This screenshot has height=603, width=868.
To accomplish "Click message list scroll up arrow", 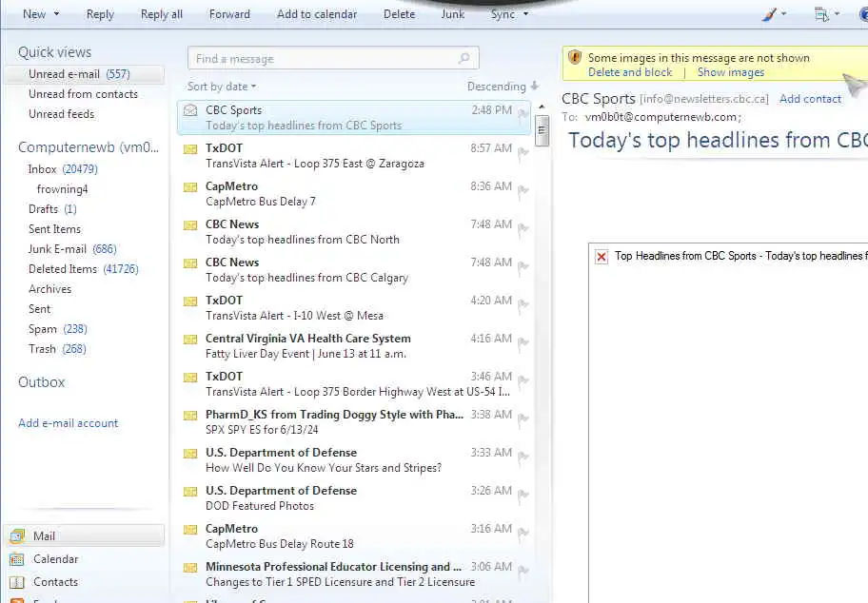I will point(542,107).
